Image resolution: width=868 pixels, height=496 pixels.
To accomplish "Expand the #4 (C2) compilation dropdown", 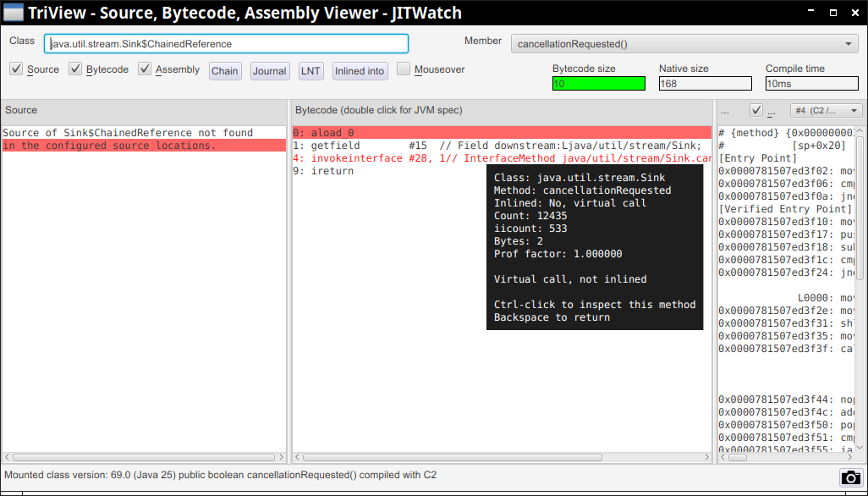I will [x=826, y=110].
